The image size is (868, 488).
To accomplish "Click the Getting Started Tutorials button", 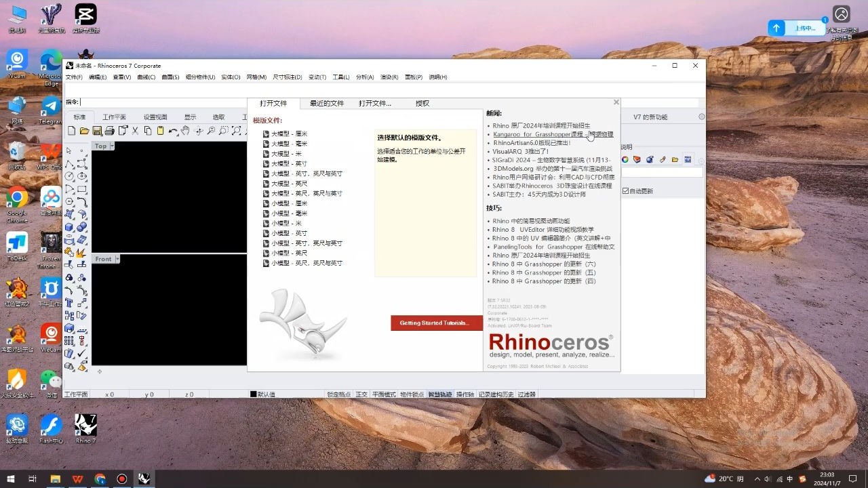I will (x=437, y=323).
